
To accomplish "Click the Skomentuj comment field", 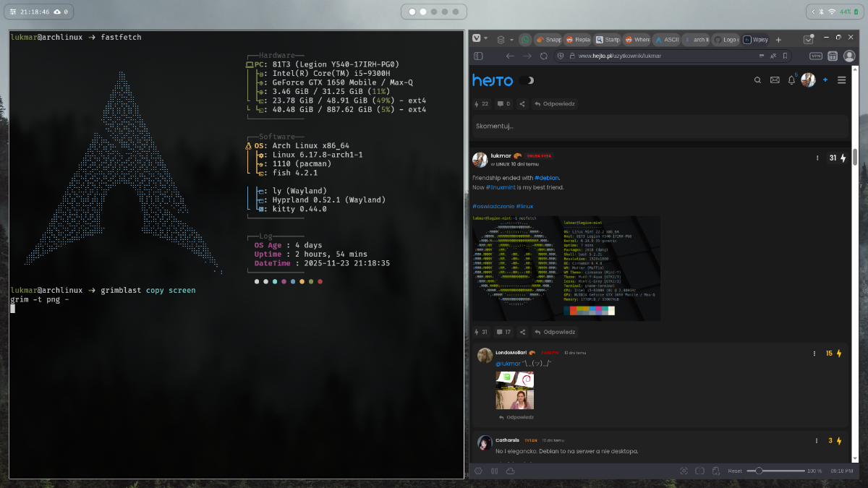I will [x=660, y=127].
